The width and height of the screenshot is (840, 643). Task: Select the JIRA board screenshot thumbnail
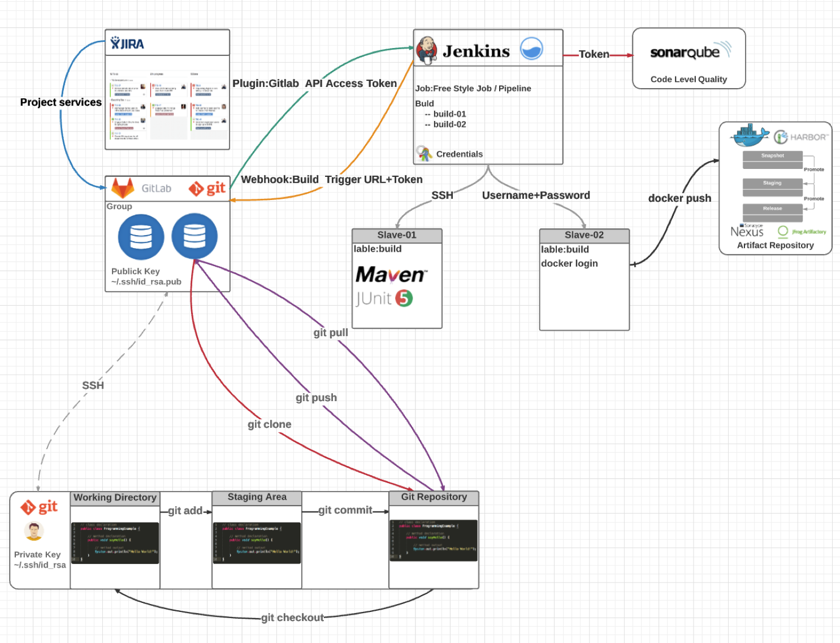(167, 106)
